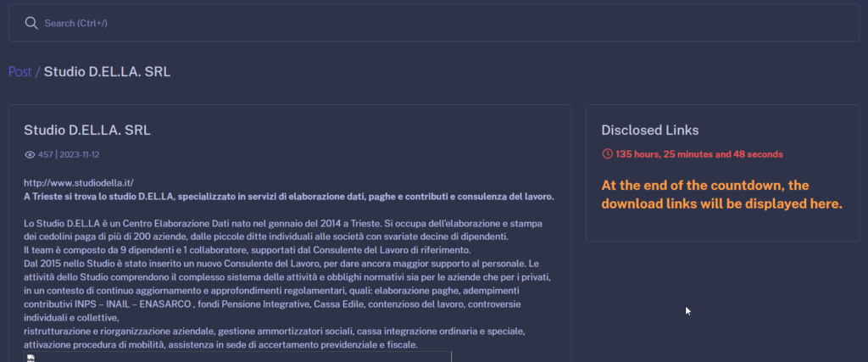Screen dimensions: 868x362
Task: Focus the Search (Ctrl+/) input field
Action: (254, 23)
